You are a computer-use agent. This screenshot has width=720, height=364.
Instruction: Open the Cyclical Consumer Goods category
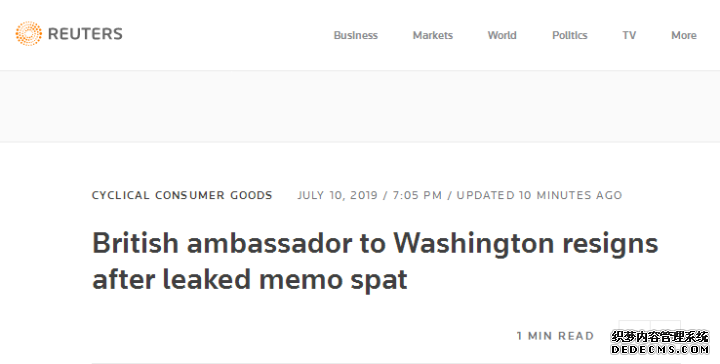(182, 195)
